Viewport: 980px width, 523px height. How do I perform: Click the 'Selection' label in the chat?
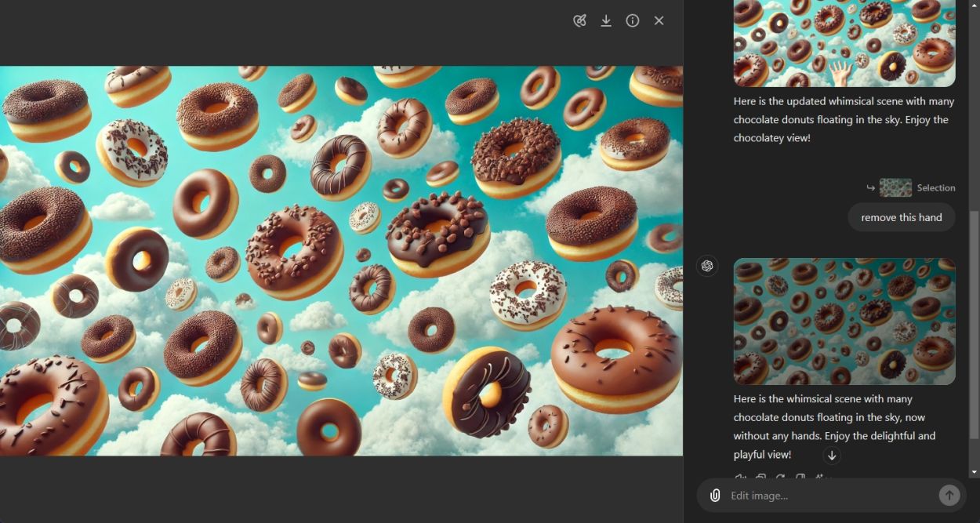(938, 187)
